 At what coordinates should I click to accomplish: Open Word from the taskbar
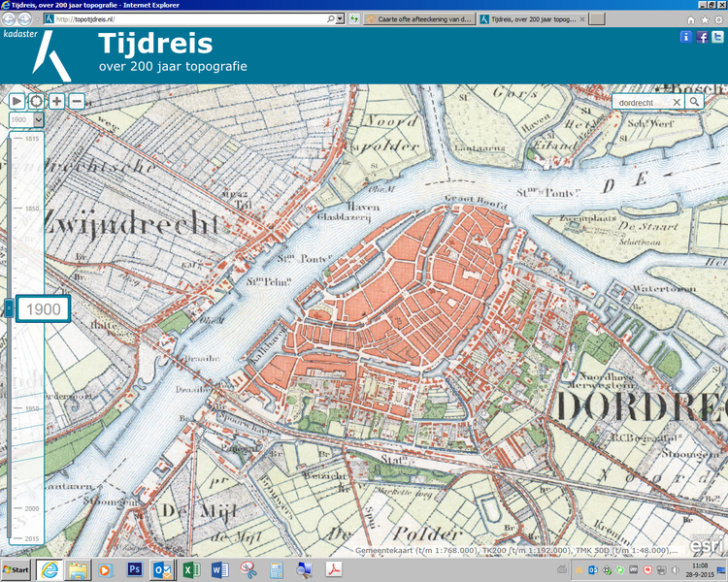pyautogui.click(x=219, y=569)
